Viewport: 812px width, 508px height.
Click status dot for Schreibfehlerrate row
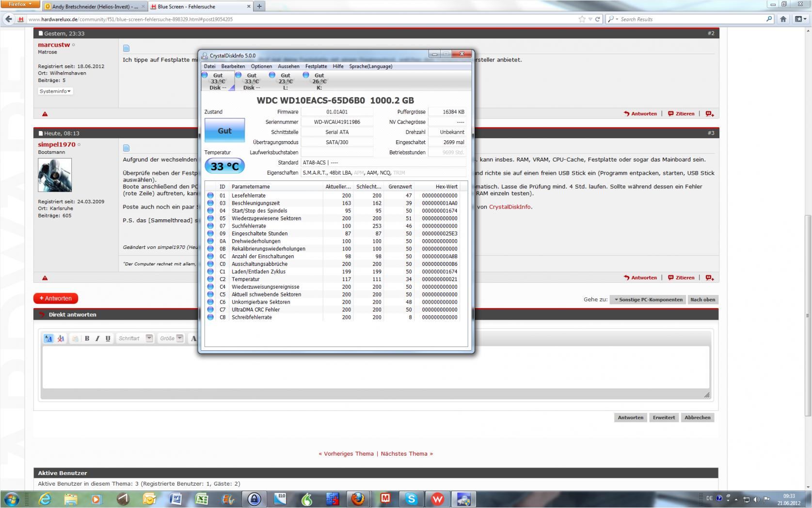click(x=210, y=317)
